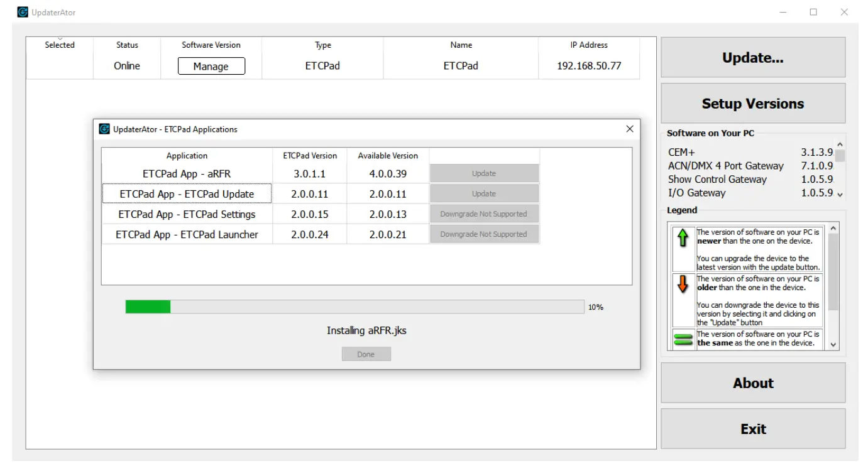Screen dimensions: 868x466
Task: Click the Online status cell
Action: coord(127,66)
